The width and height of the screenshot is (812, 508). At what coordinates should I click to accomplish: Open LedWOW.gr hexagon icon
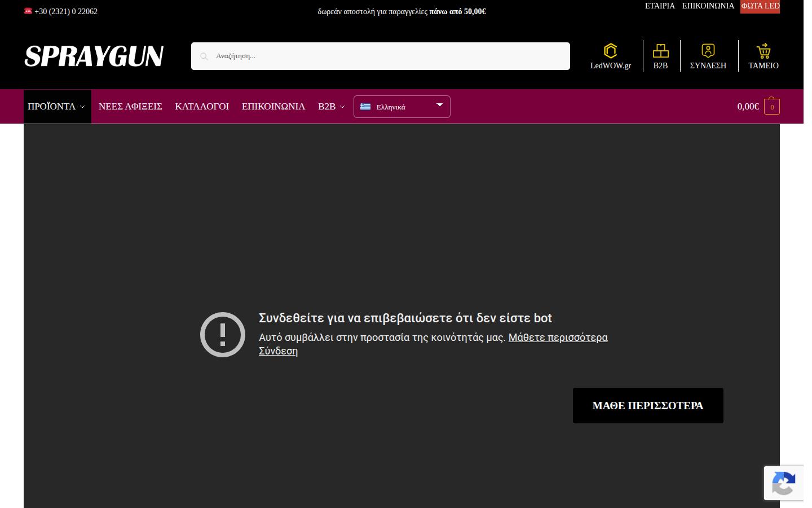point(610,51)
